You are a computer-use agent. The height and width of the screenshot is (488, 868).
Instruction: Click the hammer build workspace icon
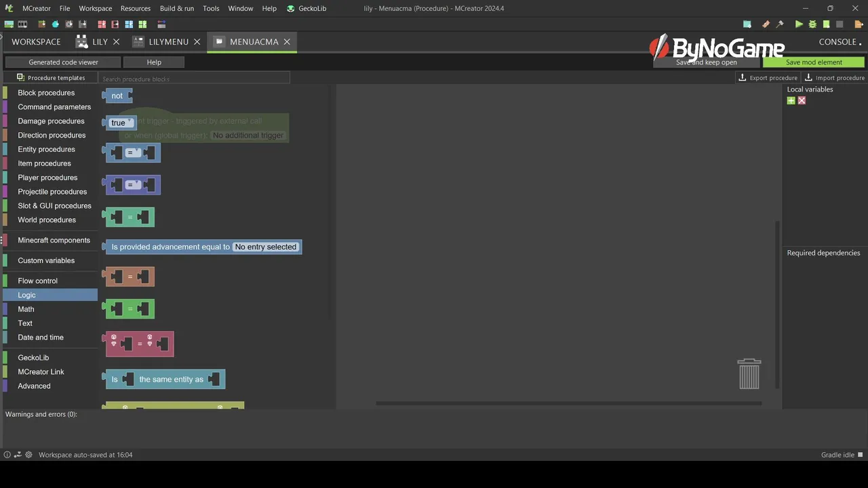780,24
